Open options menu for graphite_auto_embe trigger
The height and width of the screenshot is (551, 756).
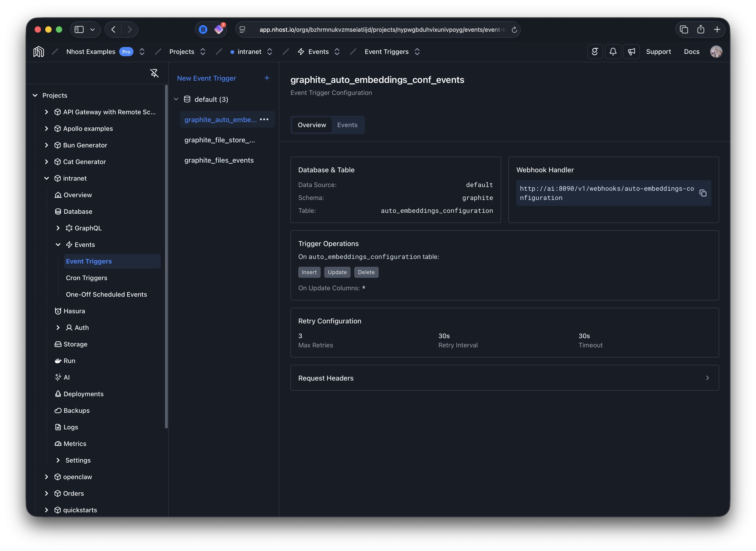pyautogui.click(x=264, y=119)
